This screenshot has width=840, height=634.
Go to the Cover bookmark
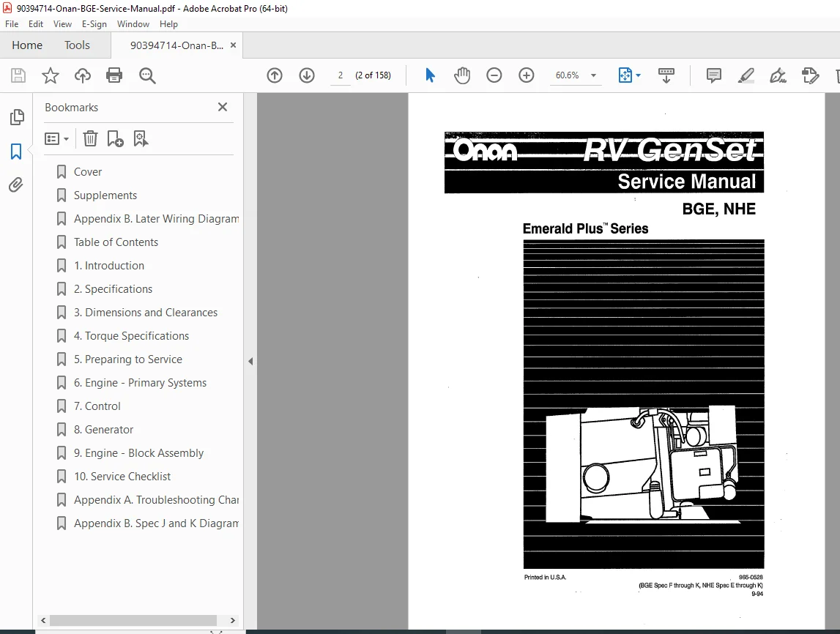point(88,172)
